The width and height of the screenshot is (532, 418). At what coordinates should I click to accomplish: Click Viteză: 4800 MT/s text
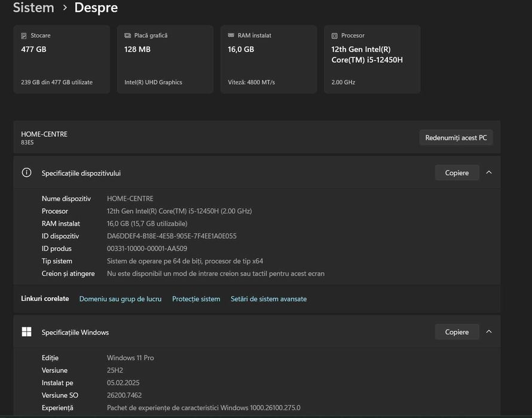[x=252, y=82]
